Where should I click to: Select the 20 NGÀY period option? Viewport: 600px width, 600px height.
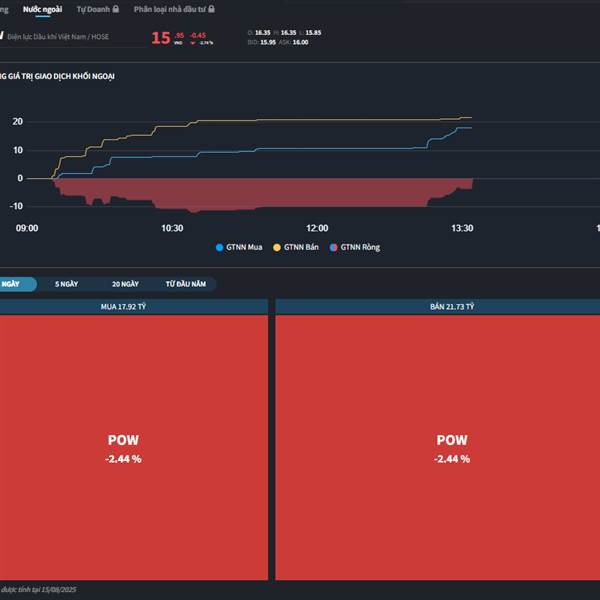[125, 284]
